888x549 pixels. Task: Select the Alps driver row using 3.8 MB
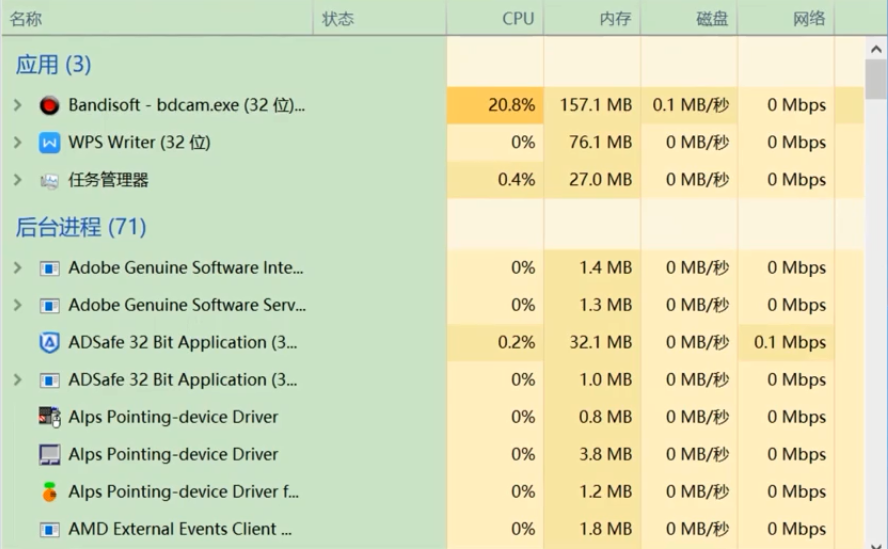pyautogui.click(x=173, y=455)
